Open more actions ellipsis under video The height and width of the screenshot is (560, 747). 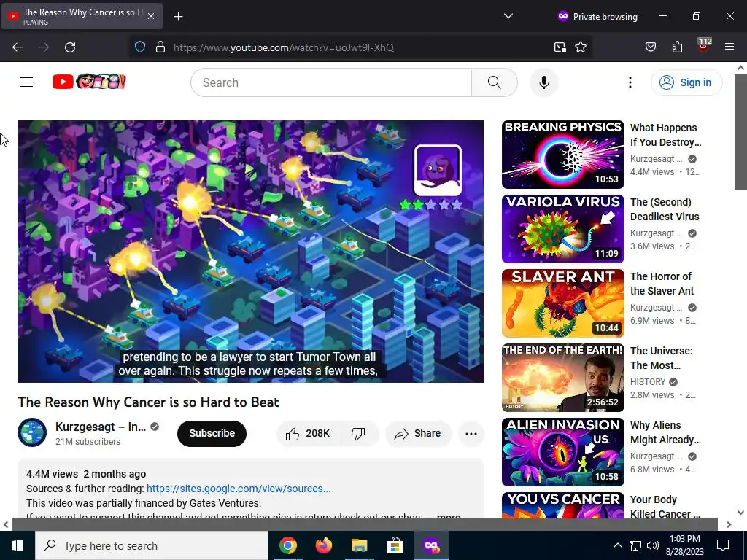point(471,433)
